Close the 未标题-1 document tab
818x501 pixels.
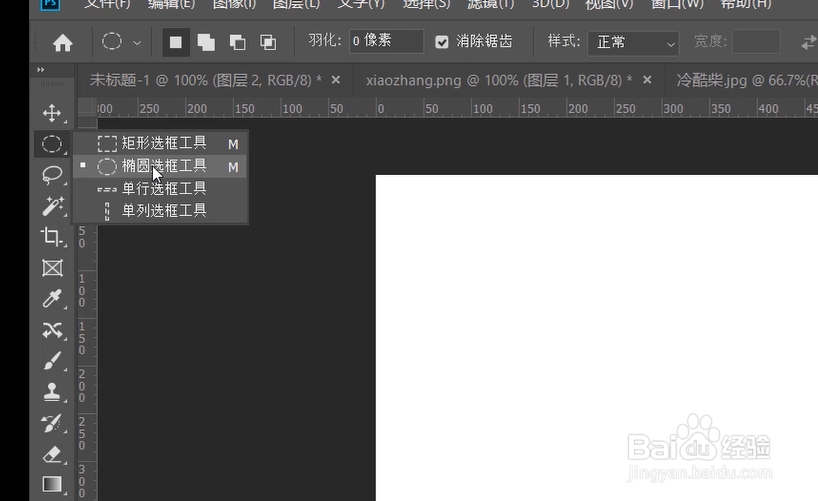pos(336,80)
